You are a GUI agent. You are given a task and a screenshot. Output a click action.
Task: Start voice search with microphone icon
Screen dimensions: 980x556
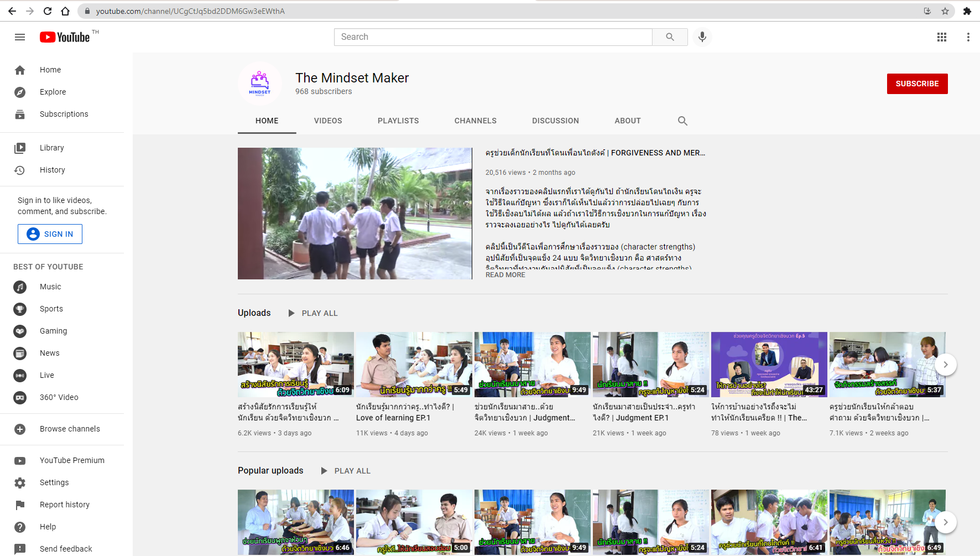click(702, 37)
